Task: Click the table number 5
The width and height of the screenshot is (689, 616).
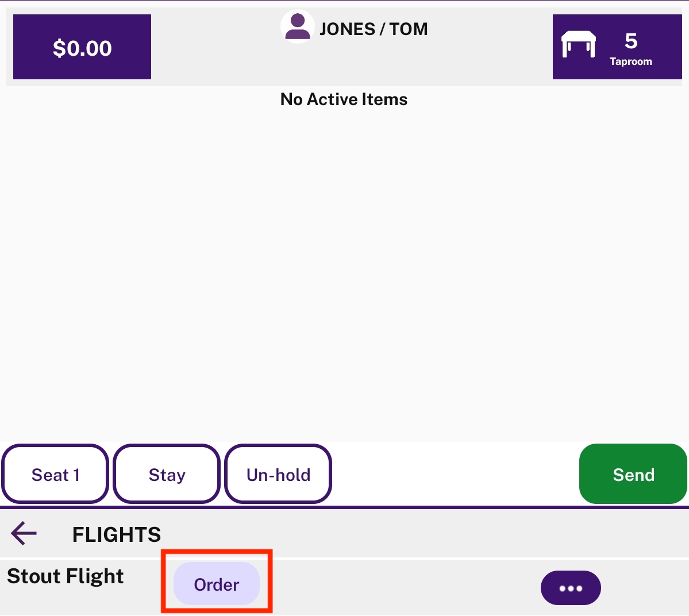Action: tap(631, 41)
